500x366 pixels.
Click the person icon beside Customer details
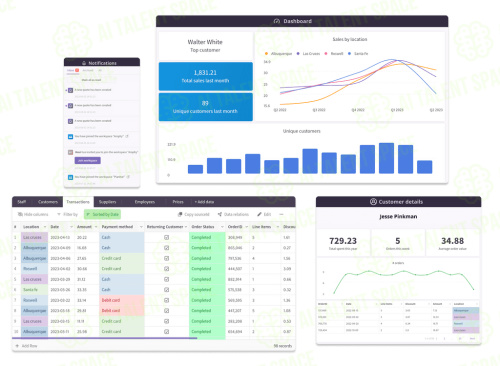pyautogui.click(x=373, y=202)
